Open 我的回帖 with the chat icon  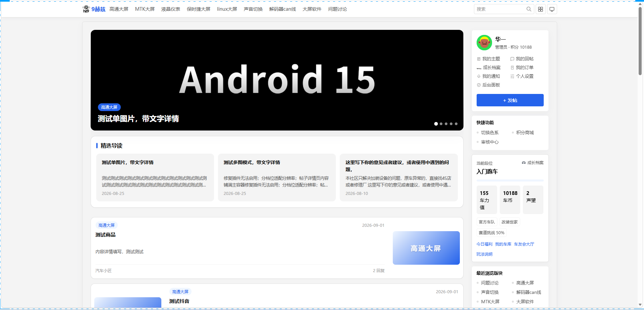pos(522,59)
